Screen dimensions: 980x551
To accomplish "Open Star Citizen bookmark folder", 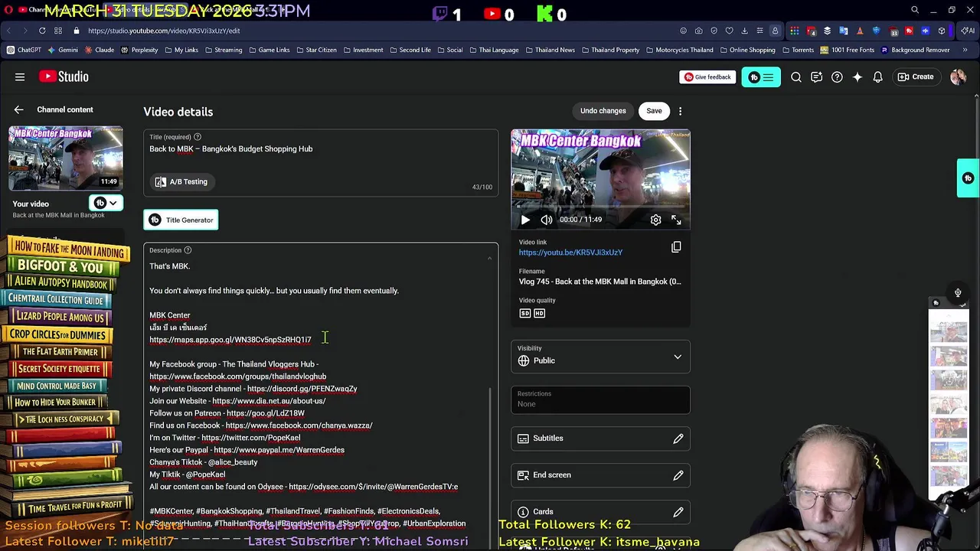I will pyautogui.click(x=315, y=50).
